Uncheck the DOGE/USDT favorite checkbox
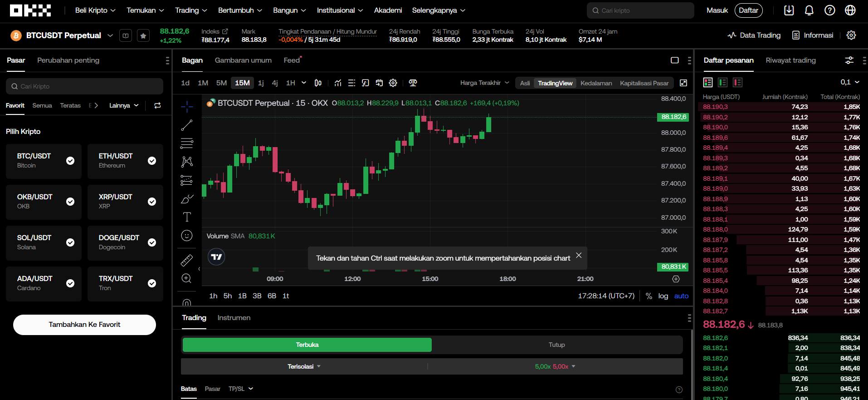 tap(152, 242)
